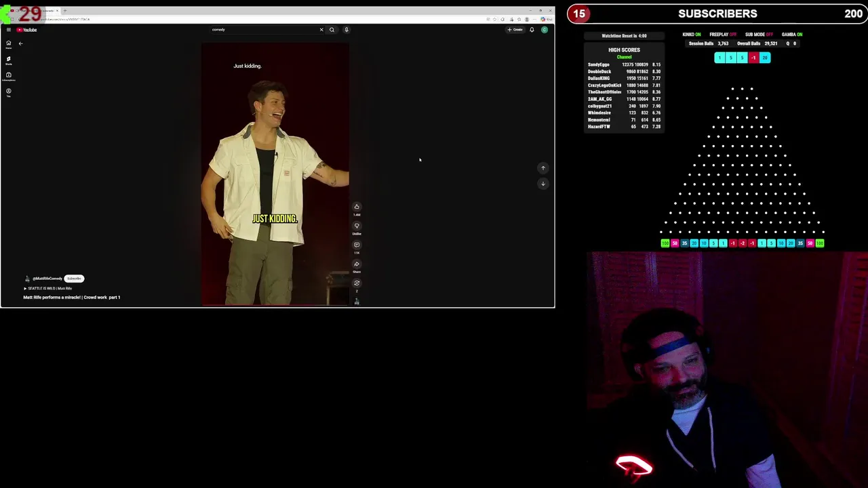Subscribe to MattRifeComedy channel

pyautogui.click(x=74, y=279)
